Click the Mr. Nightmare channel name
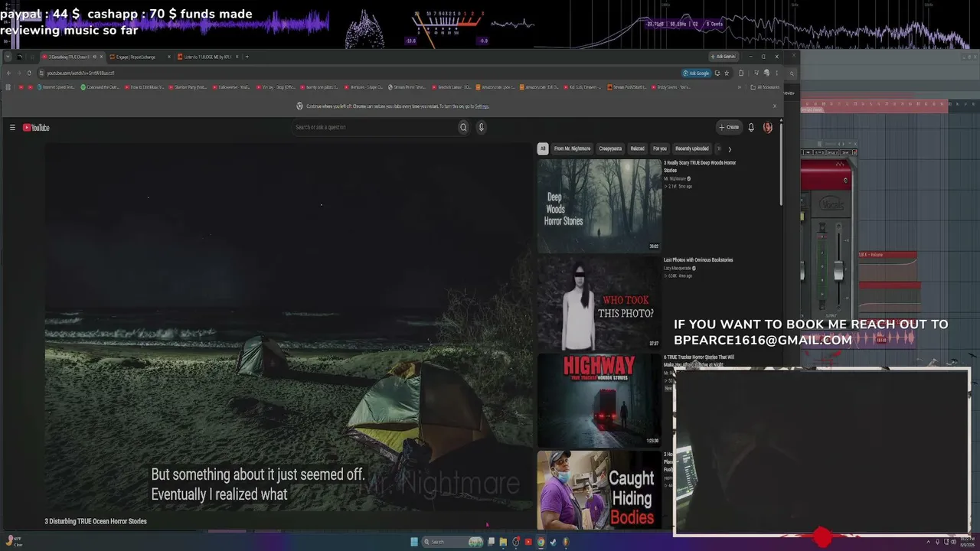Image resolution: width=980 pixels, height=551 pixels. point(675,178)
